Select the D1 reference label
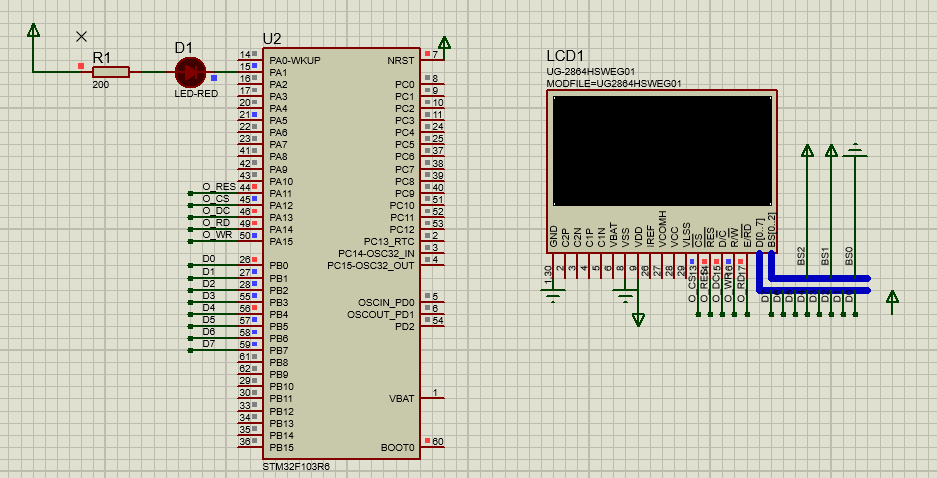The image size is (937, 478). (183, 48)
